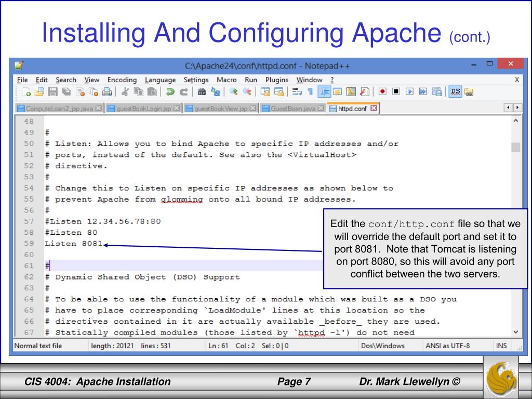Open the Edit menu
532x399 pixels.
pyautogui.click(x=42, y=79)
